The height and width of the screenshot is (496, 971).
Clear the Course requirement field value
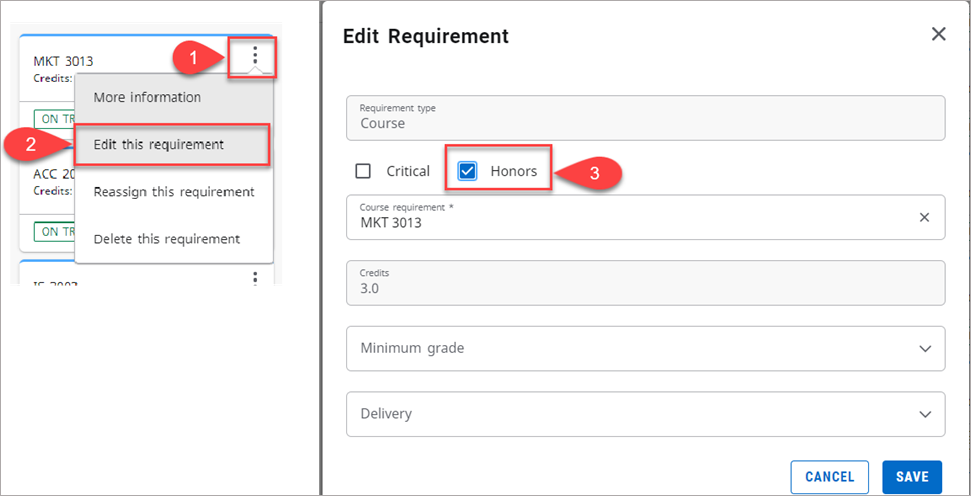[924, 217]
